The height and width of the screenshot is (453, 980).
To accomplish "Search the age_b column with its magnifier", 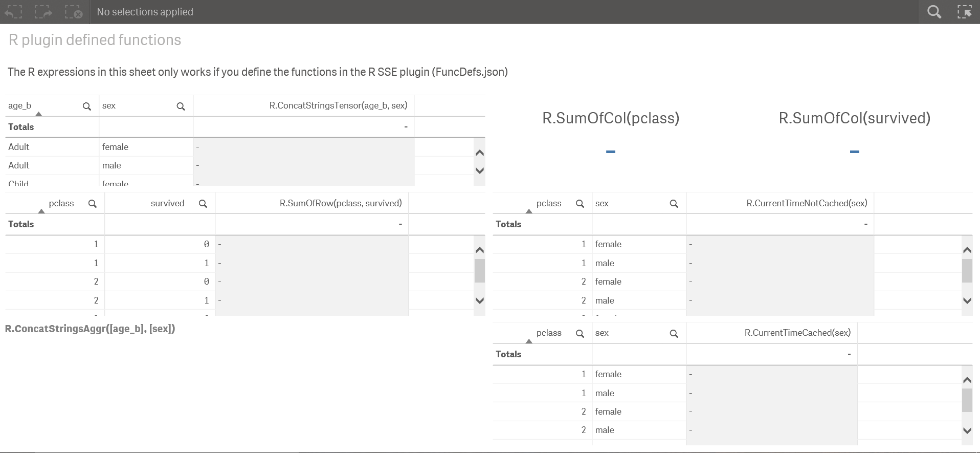I will [87, 106].
